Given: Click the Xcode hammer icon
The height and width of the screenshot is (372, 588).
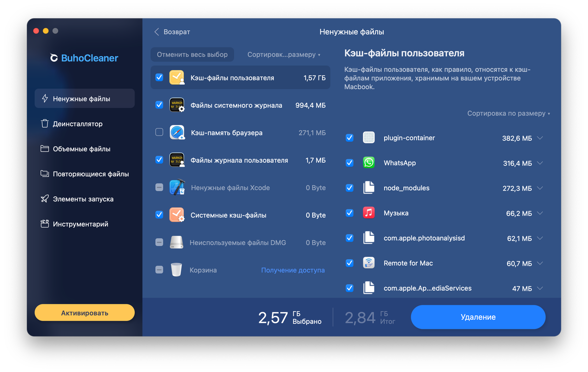Looking at the screenshot, I should point(177,188).
